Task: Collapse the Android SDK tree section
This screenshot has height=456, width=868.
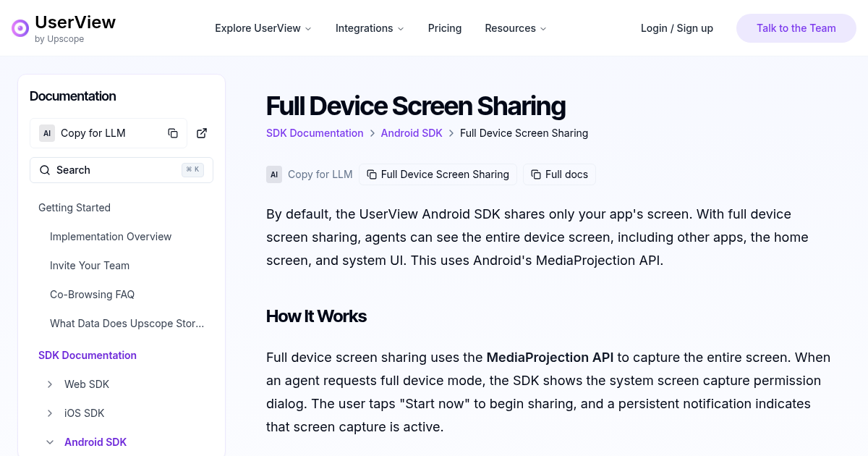Action: [50, 442]
